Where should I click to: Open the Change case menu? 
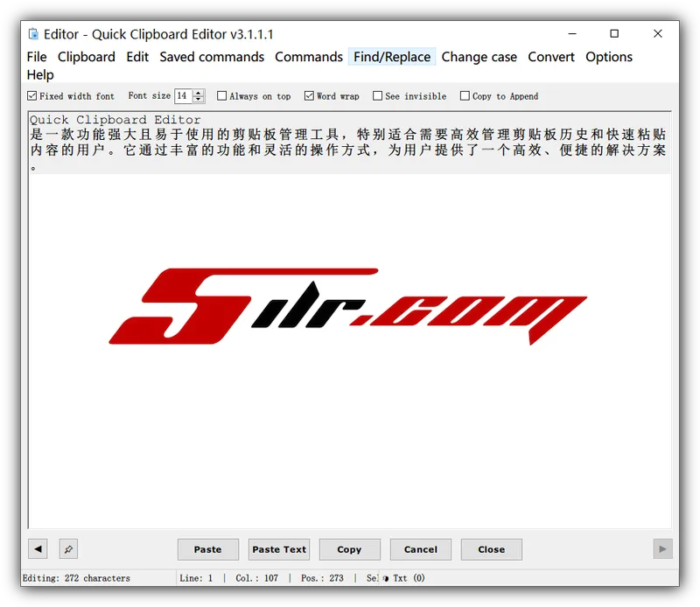click(479, 57)
